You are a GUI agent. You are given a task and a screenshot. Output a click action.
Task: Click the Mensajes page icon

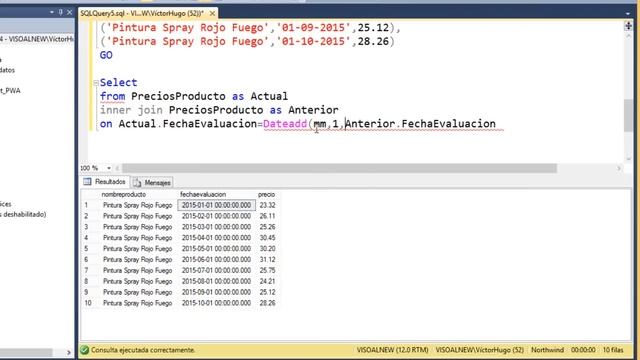click(137, 183)
